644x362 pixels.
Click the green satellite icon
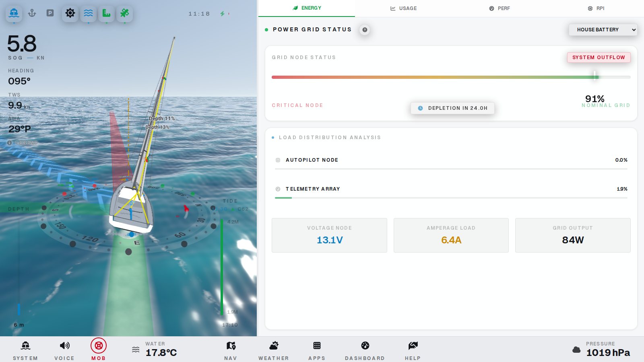point(125,13)
